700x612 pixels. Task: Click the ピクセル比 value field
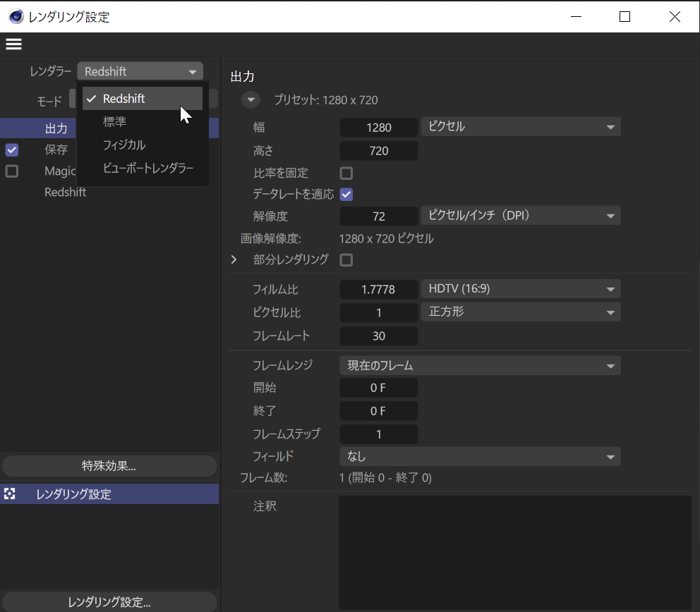[378, 312]
